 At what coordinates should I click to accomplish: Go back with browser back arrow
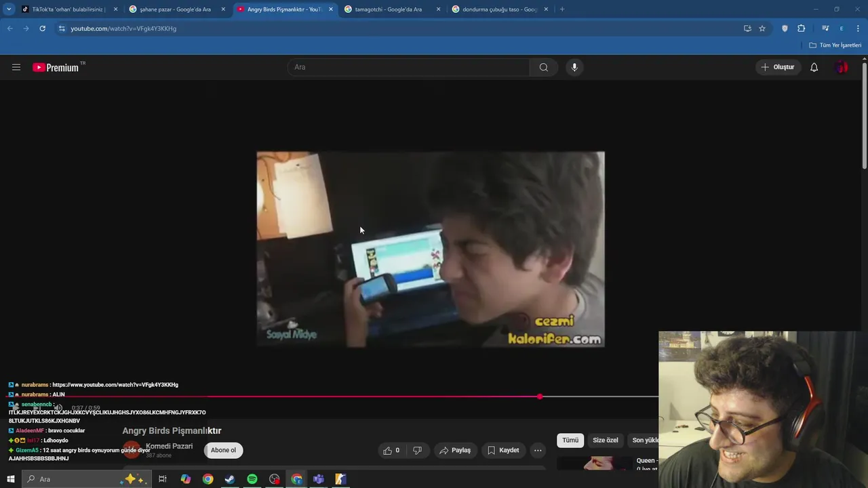(10, 28)
